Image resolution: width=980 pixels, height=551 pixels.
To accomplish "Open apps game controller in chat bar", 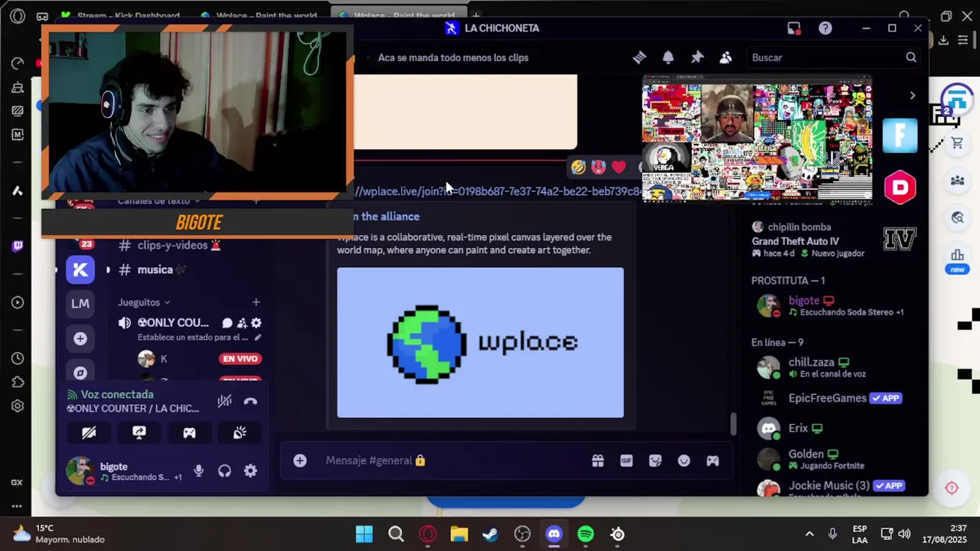I will [x=713, y=461].
